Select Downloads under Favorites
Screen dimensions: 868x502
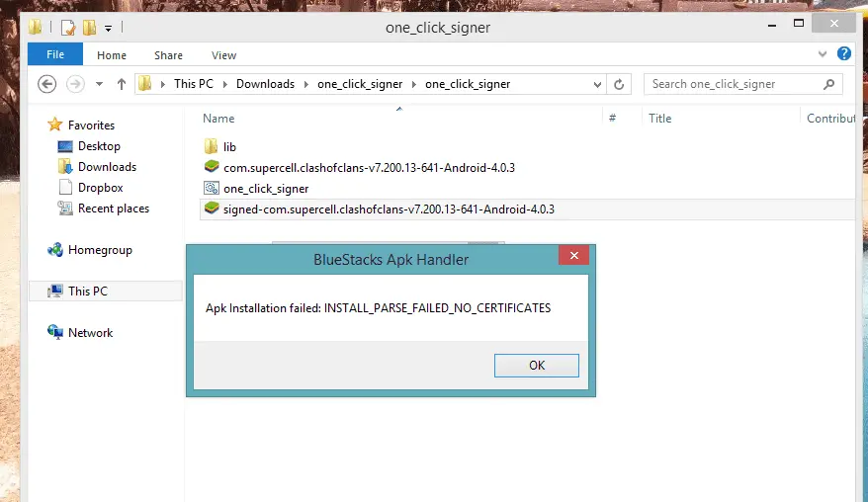(x=107, y=167)
